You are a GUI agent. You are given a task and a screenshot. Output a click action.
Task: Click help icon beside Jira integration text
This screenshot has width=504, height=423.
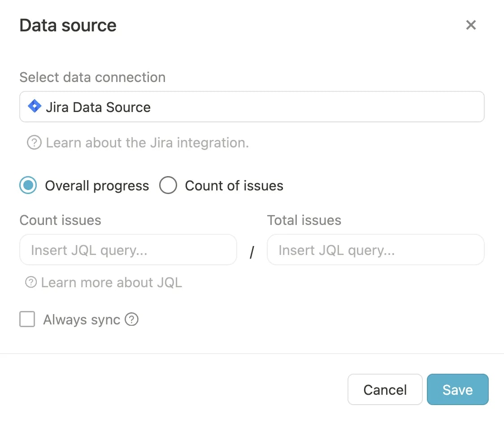click(34, 143)
